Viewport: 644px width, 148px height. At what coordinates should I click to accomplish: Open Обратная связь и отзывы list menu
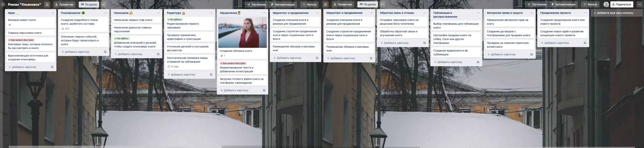[x=425, y=13]
